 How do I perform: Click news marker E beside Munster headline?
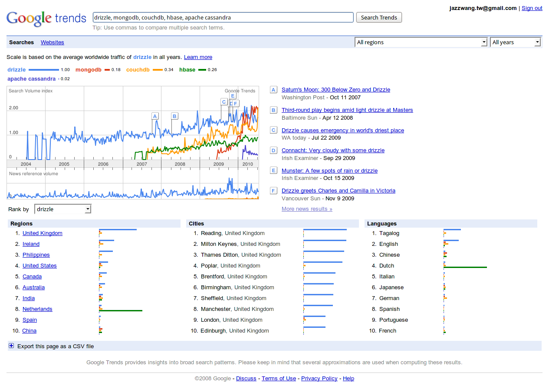[x=273, y=170]
